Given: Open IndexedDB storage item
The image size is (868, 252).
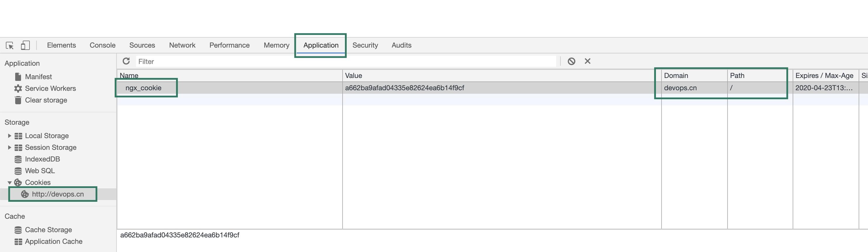Looking at the screenshot, I should point(42,159).
